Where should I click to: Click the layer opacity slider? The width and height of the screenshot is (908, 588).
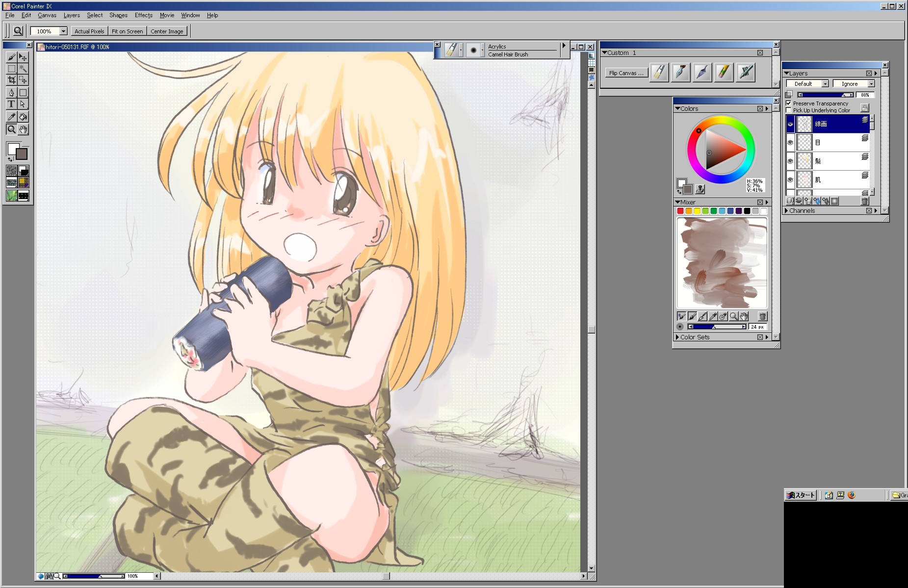pyautogui.click(x=826, y=95)
